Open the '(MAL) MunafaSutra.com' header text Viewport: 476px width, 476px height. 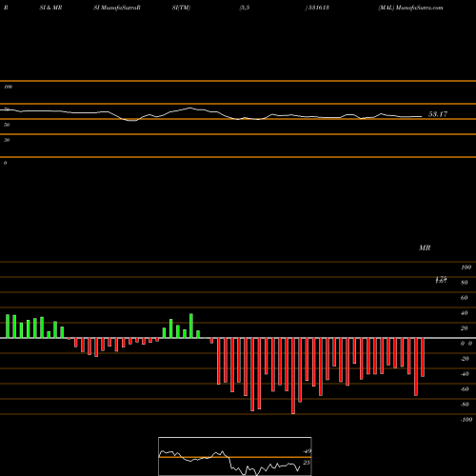(x=410, y=8)
